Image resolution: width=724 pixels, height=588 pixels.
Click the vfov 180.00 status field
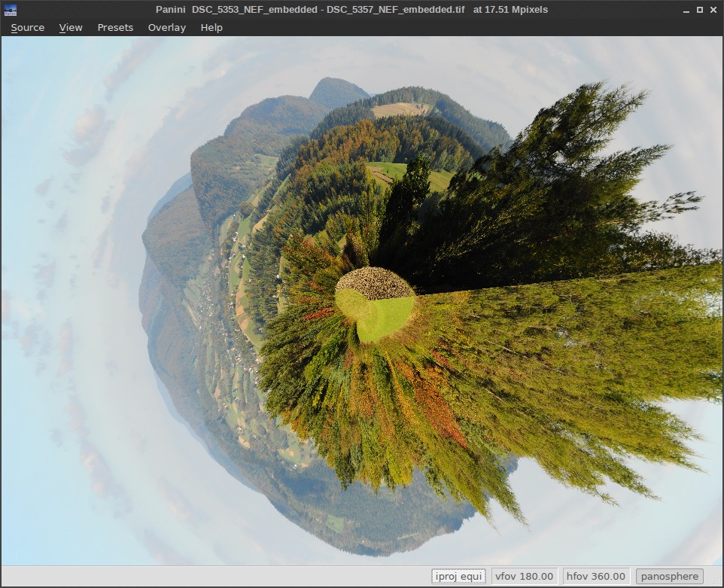pos(524,577)
